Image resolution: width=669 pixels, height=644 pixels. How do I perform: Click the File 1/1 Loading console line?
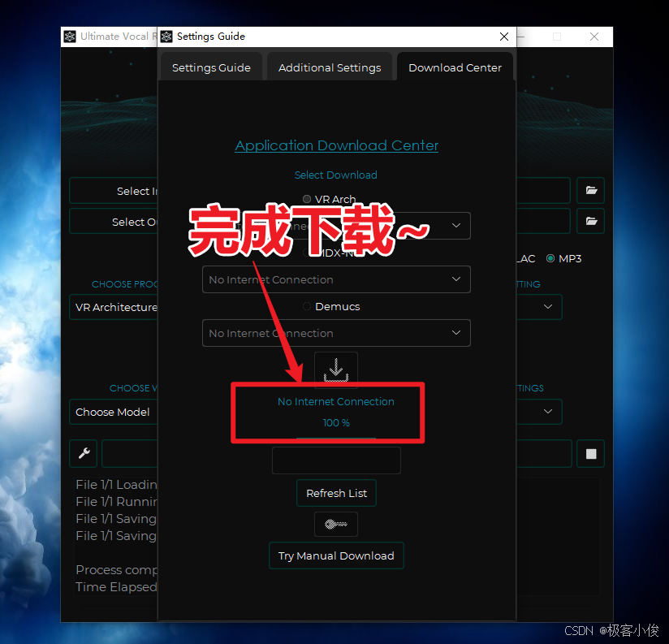[x=116, y=484]
